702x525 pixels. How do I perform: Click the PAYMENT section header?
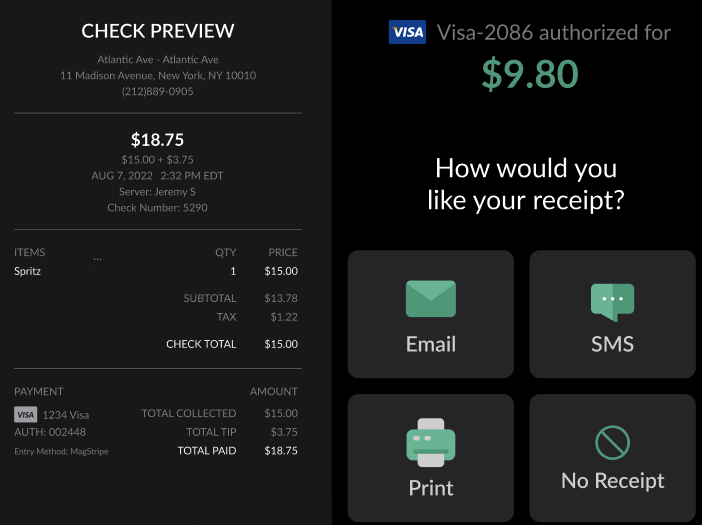pos(39,392)
